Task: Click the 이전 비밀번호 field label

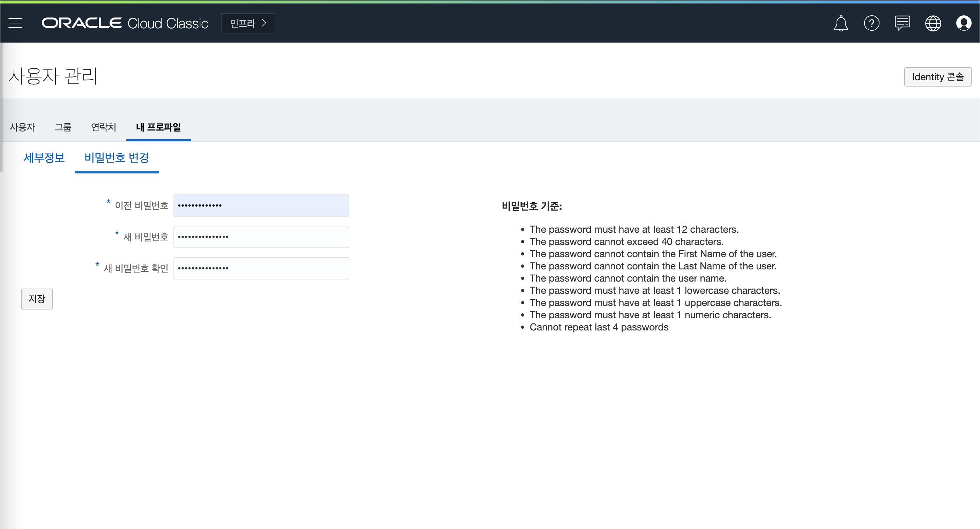Action: (142, 206)
